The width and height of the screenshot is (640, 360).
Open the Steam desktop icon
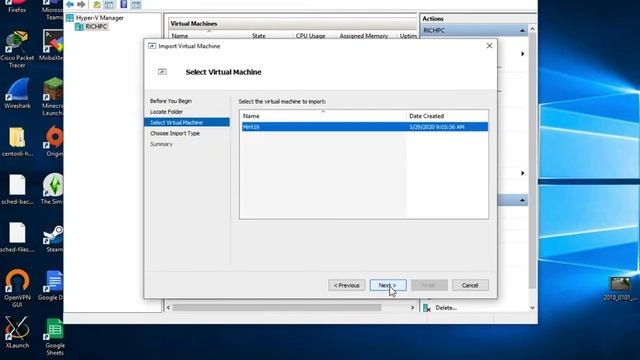(54, 239)
